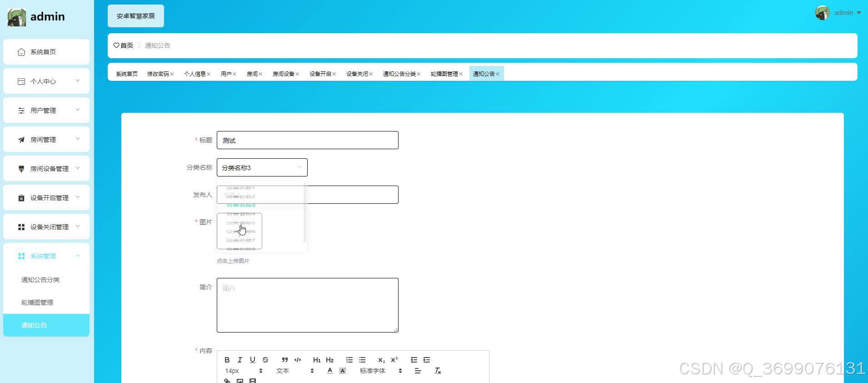Create an ordered numbered list
The height and width of the screenshot is (383, 868).
[349, 360]
